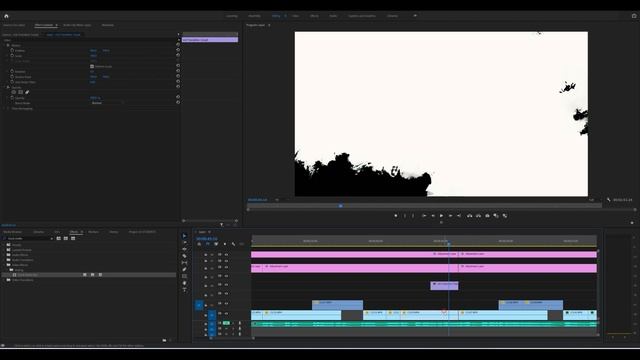Toggle lock on the topmost video track
The width and height of the screenshot is (640, 360).
(205, 254)
